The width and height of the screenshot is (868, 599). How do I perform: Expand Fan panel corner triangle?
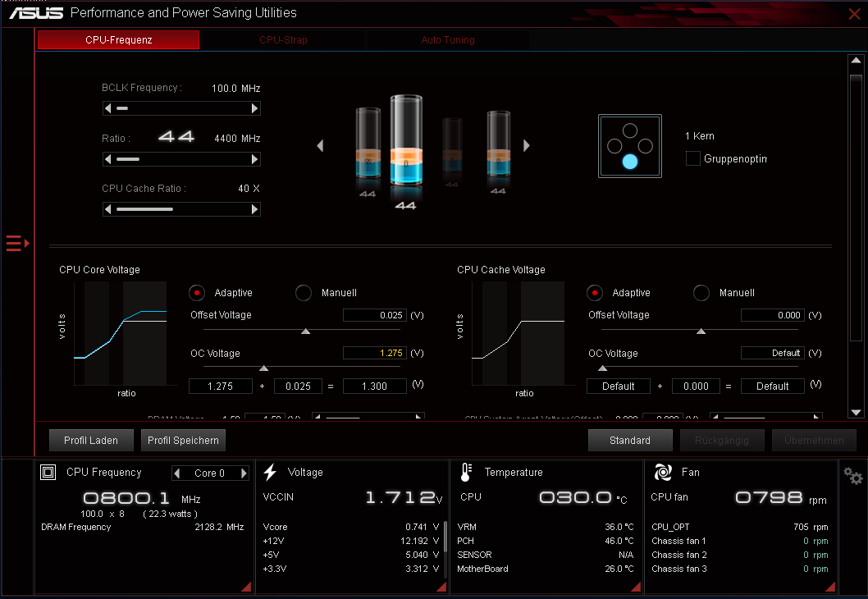tap(830, 587)
